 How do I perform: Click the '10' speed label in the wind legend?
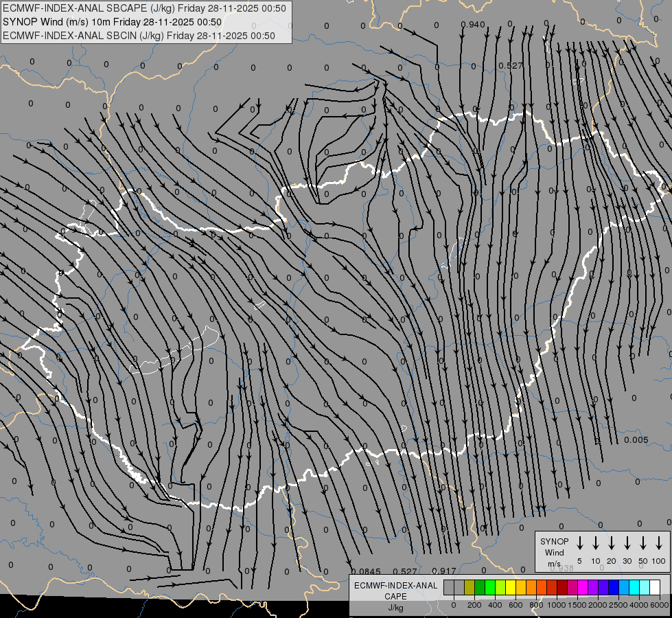tap(596, 561)
